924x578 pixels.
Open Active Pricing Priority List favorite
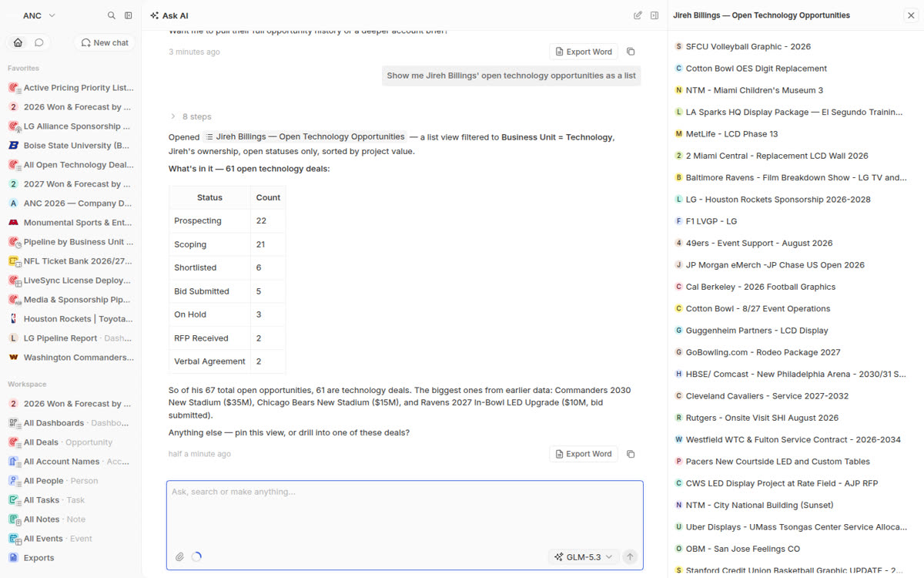(71, 88)
